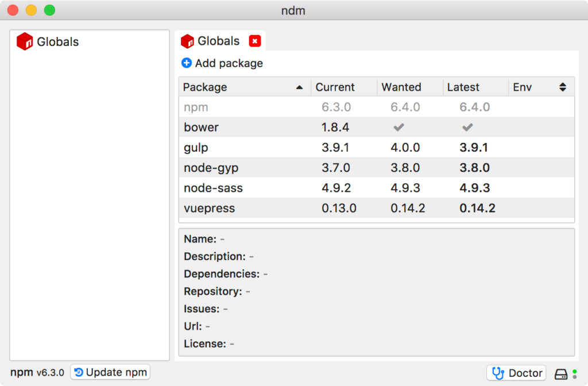Run the Doctor diagnostic
588x386 pixels.
[516, 373]
